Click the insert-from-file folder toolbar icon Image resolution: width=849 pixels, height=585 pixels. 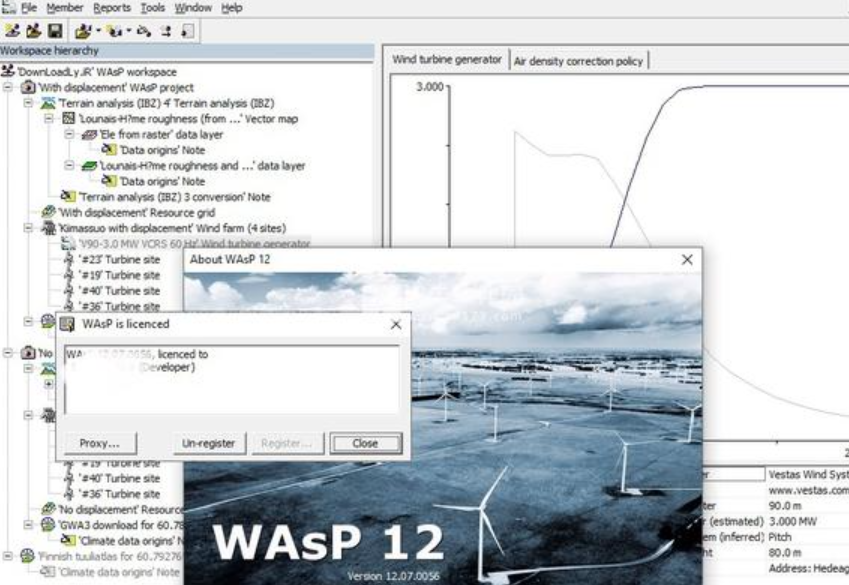point(83,31)
